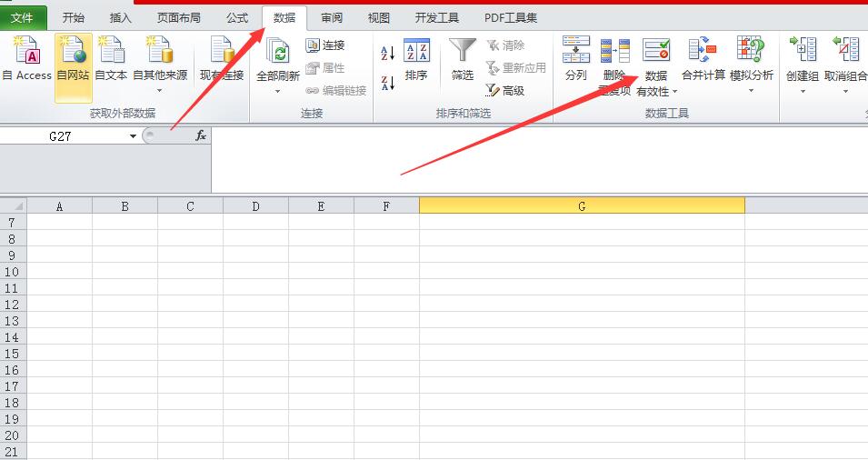Click What-If Analysis (模拟分析) icon

pos(751,50)
